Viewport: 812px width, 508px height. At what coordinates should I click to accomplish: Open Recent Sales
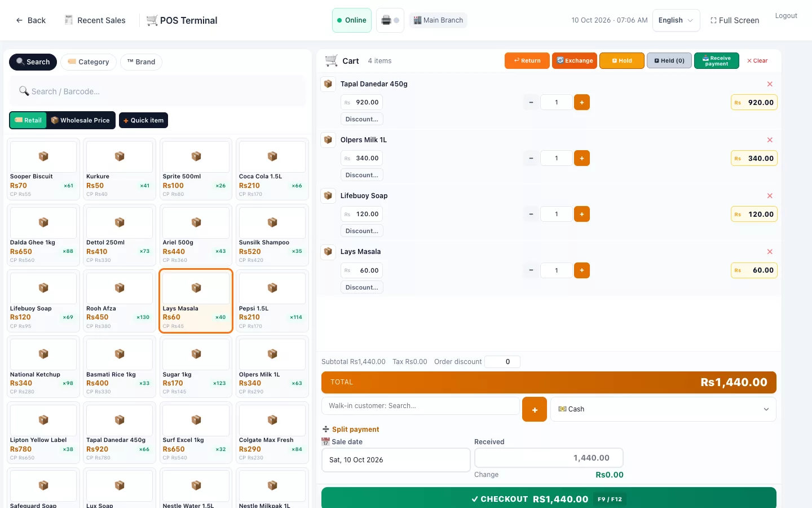point(95,20)
